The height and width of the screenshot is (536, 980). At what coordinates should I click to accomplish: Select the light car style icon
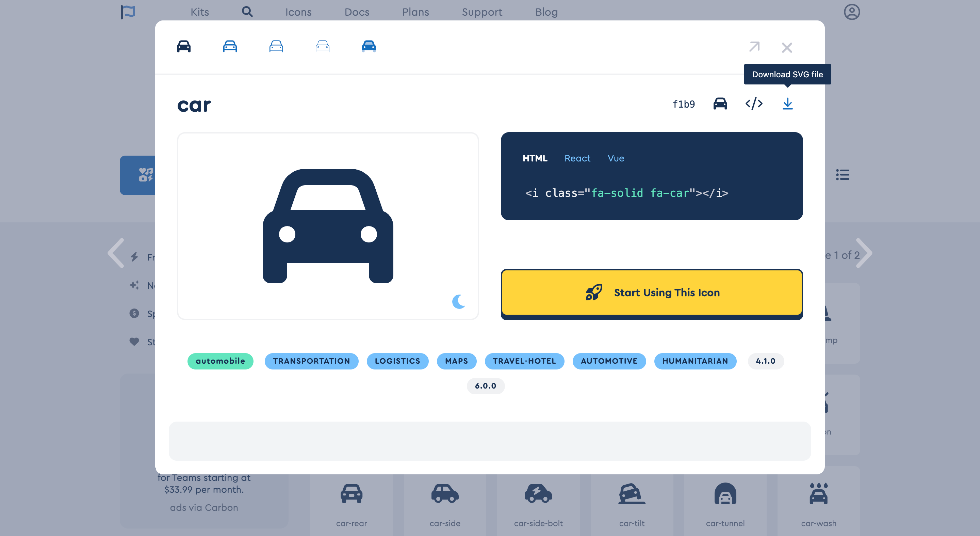click(276, 46)
